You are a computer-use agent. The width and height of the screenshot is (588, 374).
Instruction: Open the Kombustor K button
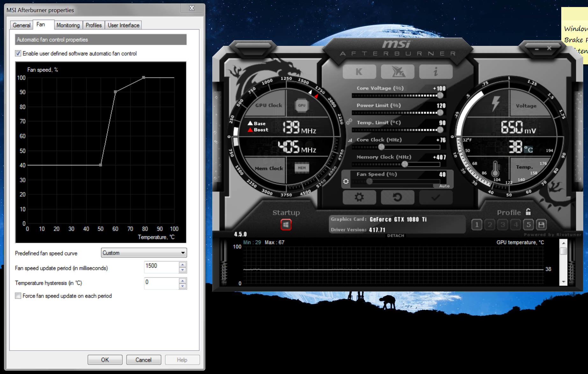click(359, 72)
